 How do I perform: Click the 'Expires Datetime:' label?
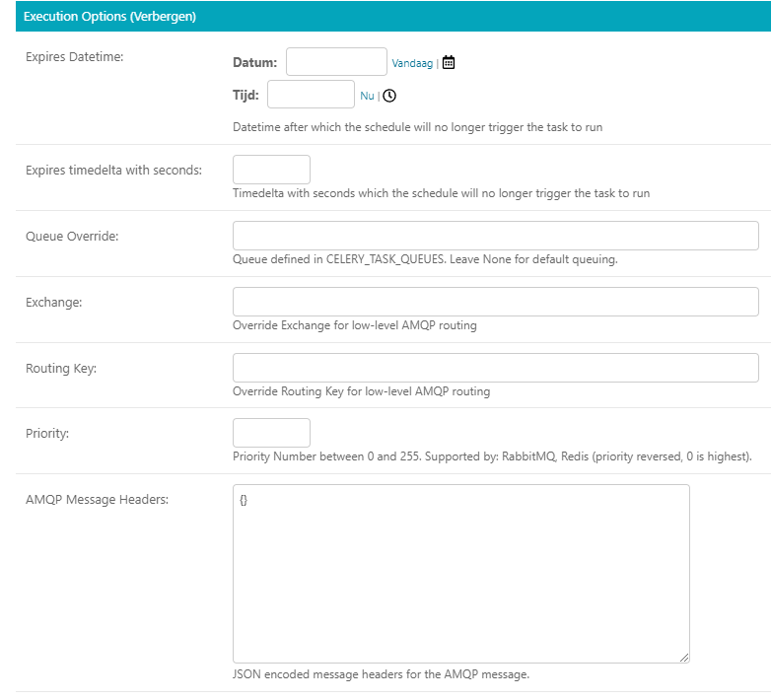(74, 56)
